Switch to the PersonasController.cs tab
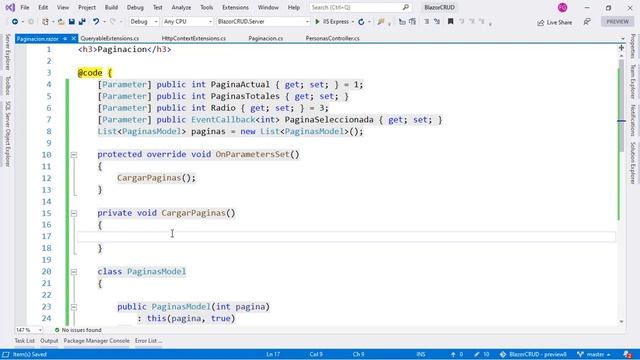Image resolution: width=640 pixels, height=360 pixels. [333, 38]
